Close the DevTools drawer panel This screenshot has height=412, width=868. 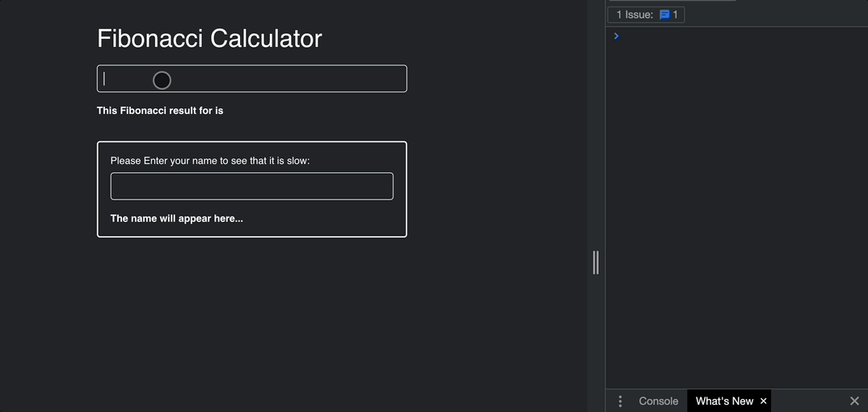(854, 401)
